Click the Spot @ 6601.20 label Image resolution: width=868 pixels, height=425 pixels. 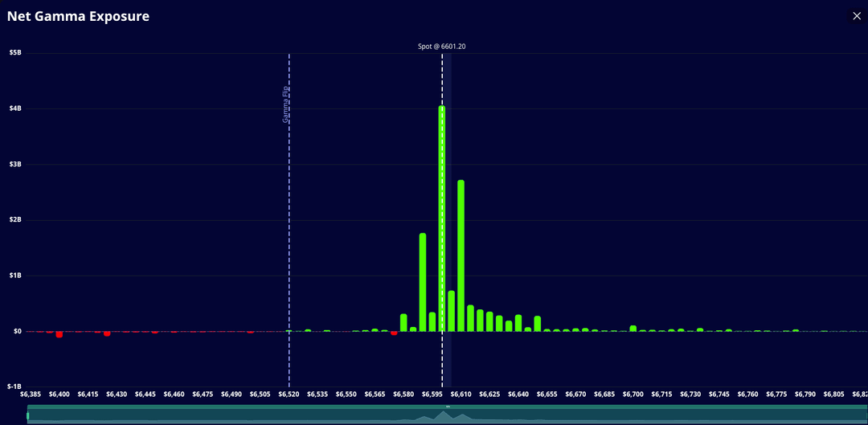(x=441, y=47)
